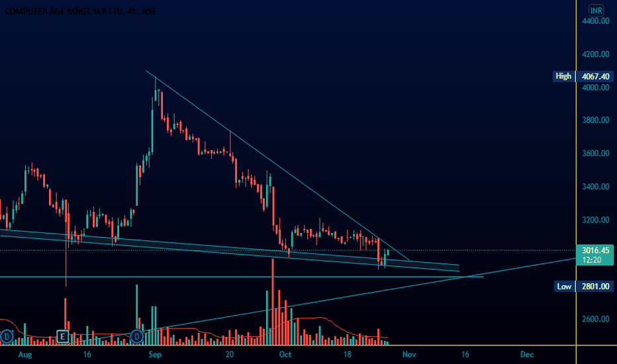Click the Sep label on time axis

pos(155,355)
